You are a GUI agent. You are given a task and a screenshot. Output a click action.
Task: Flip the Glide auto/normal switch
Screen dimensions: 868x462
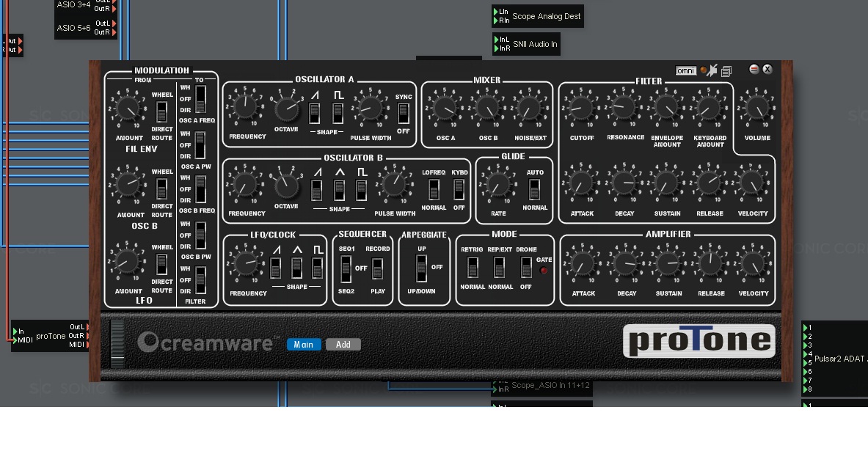pyautogui.click(x=534, y=190)
